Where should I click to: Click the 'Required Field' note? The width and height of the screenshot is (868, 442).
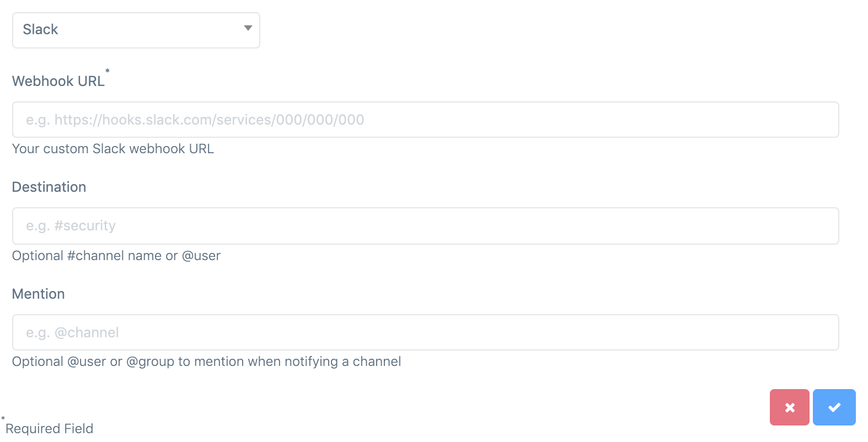coord(50,428)
